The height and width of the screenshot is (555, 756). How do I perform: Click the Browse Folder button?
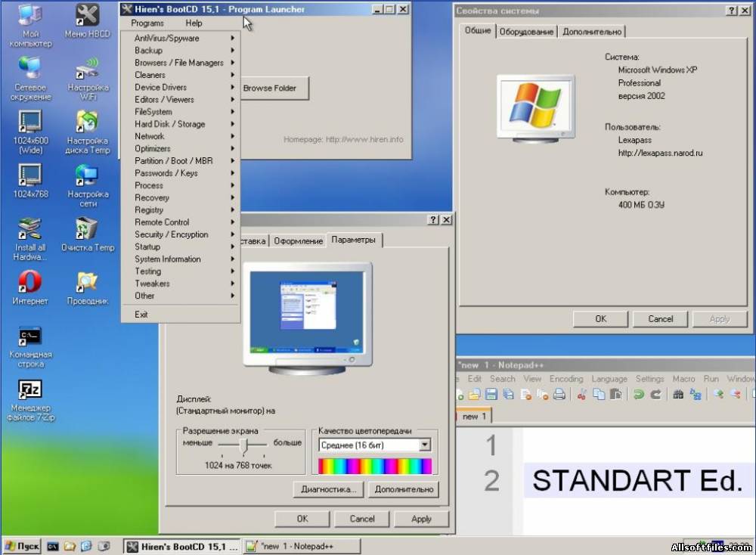tap(274, 88)
